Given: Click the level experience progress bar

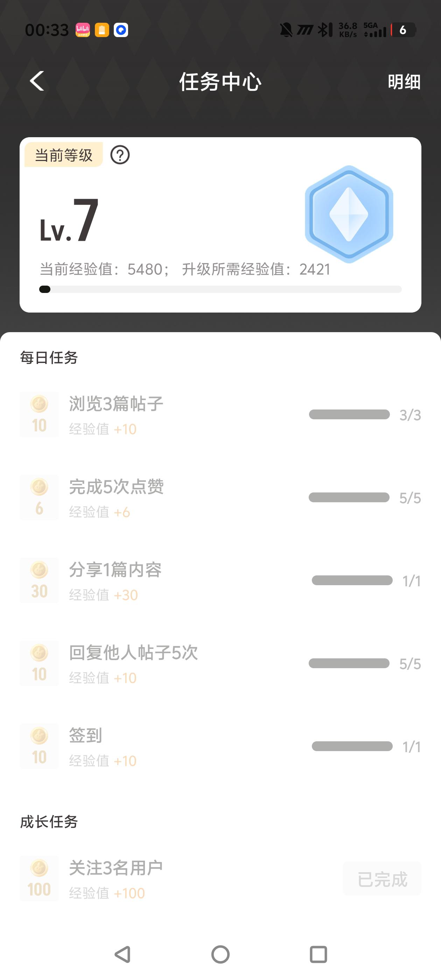Looking at the screenshot, I should pyautogui.click(x=220, y=289).
